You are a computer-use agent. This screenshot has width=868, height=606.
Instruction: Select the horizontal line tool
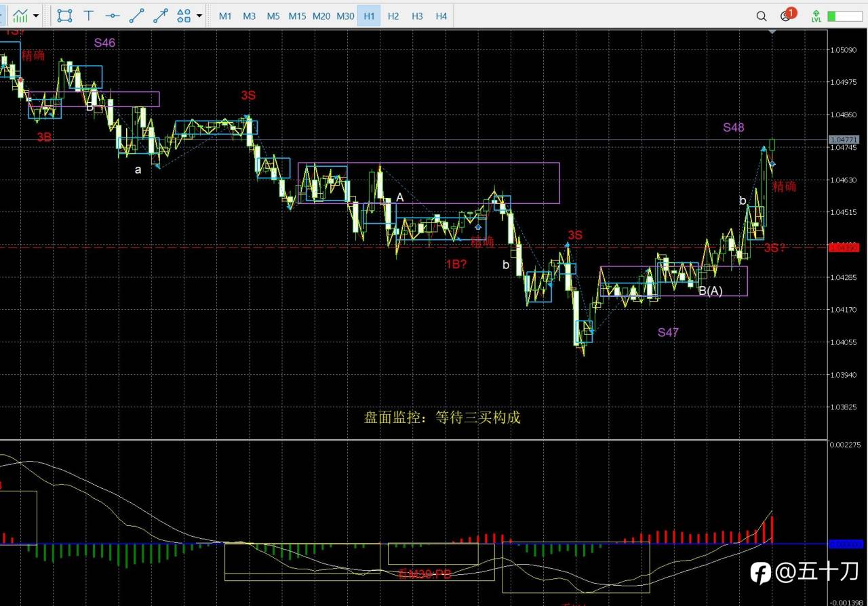113,15
